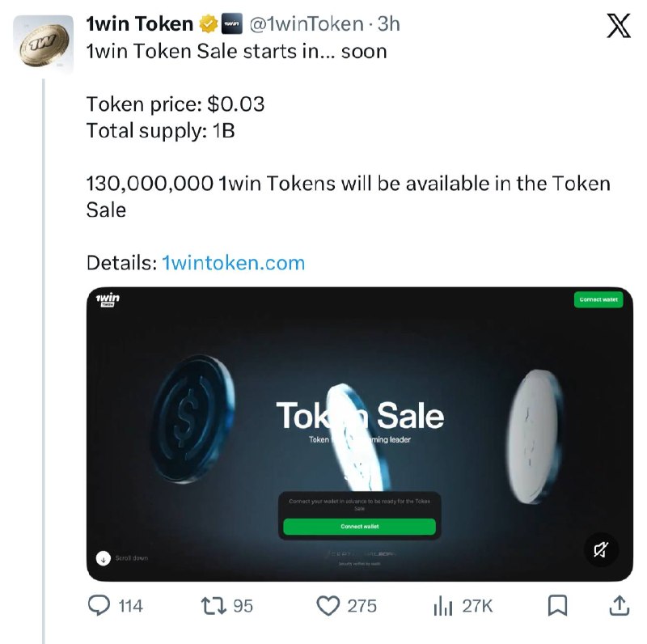Like the tweet with heart icon
The width and height of the screenshot is (647, 644).
328,606
